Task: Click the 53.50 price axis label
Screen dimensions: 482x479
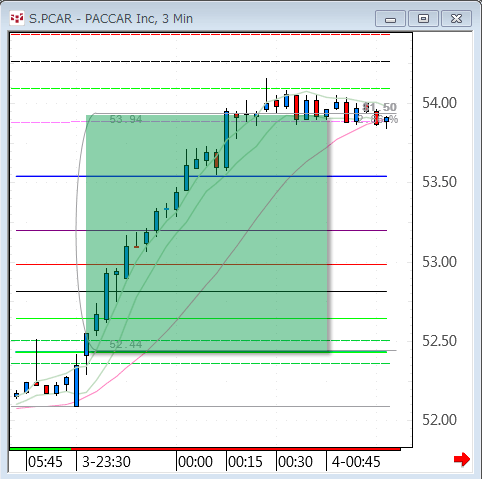Action: [x=439, y=182]
